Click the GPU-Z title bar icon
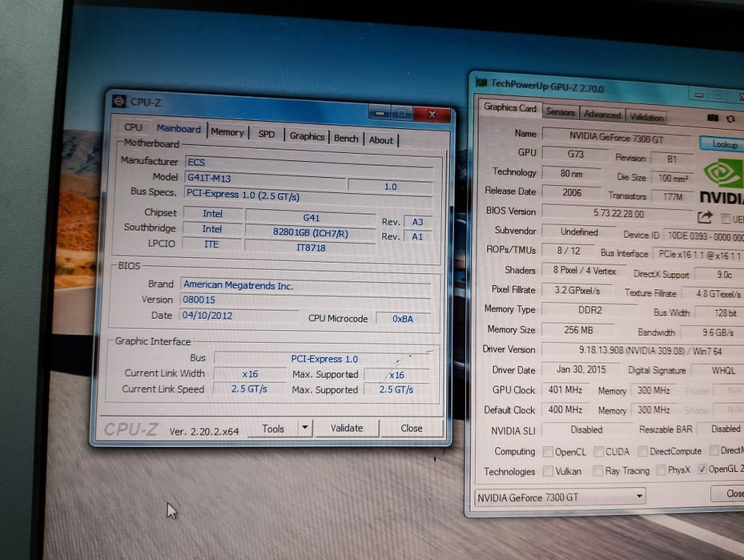744x560 pixels. click(x=481, y=83)
